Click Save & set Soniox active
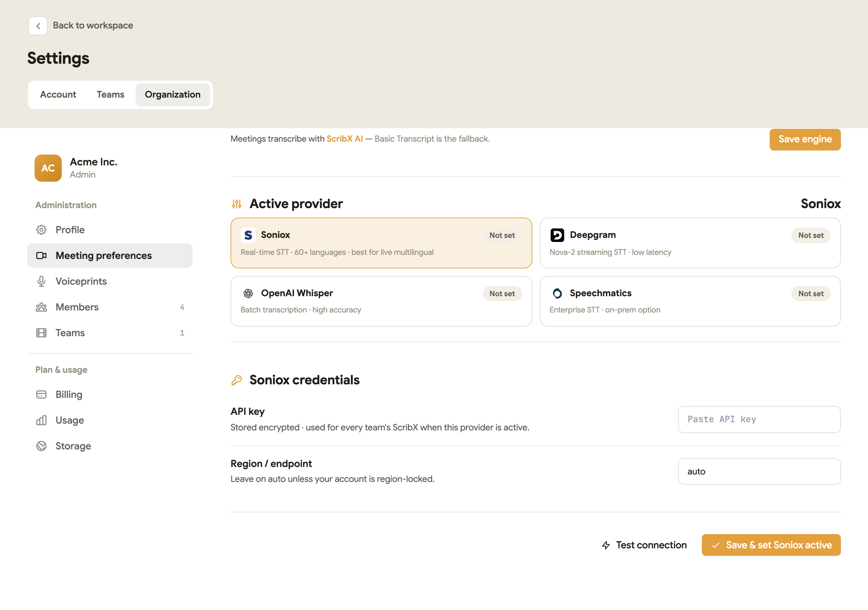 point(771,545)
